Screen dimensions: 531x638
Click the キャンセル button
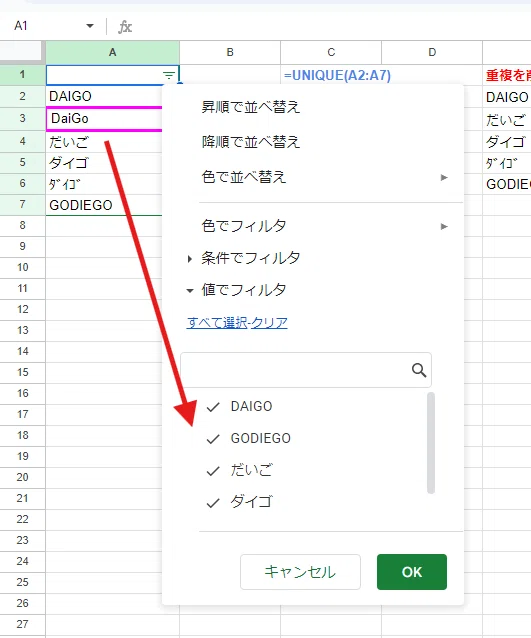pos(300,572)
